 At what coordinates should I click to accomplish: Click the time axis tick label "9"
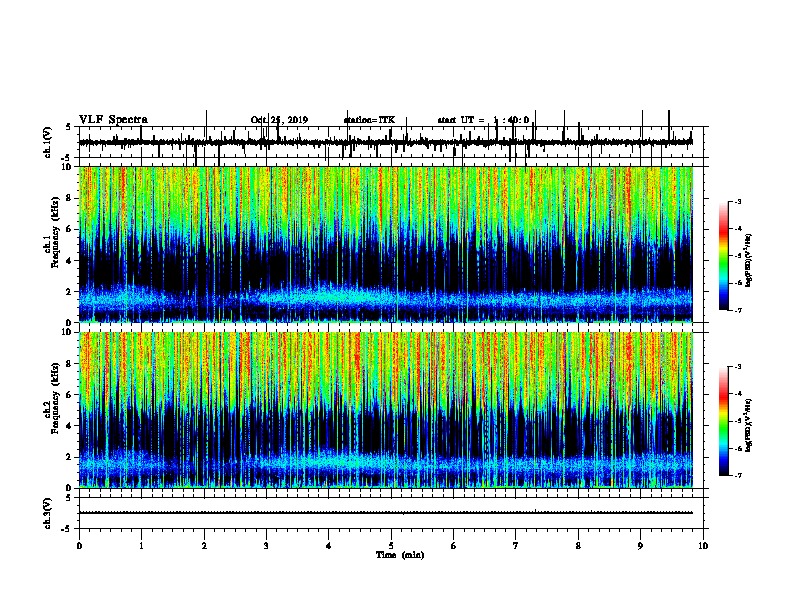click(x=640, y=546)
